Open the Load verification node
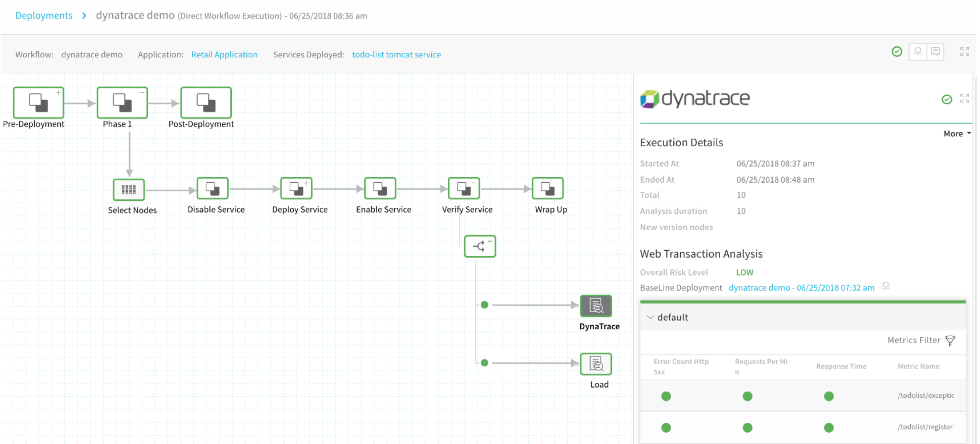This screenshot has height=444, width=980. point(596,364)
